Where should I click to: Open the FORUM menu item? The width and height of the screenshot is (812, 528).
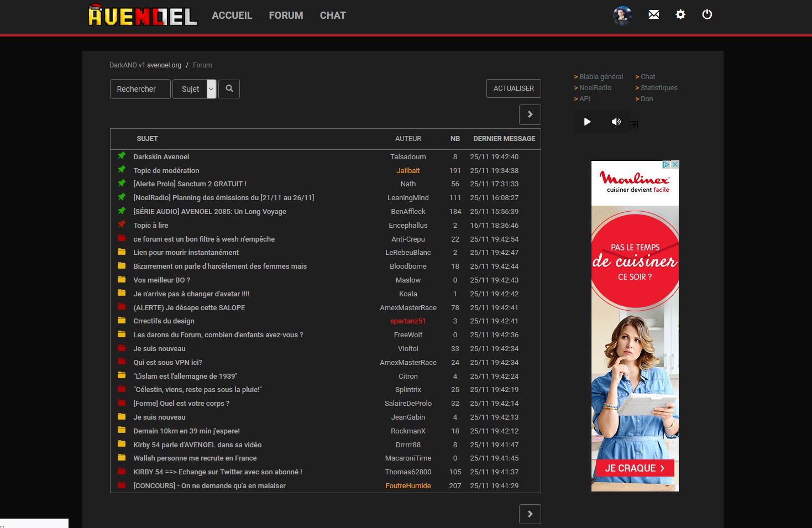tap(286, 15)
